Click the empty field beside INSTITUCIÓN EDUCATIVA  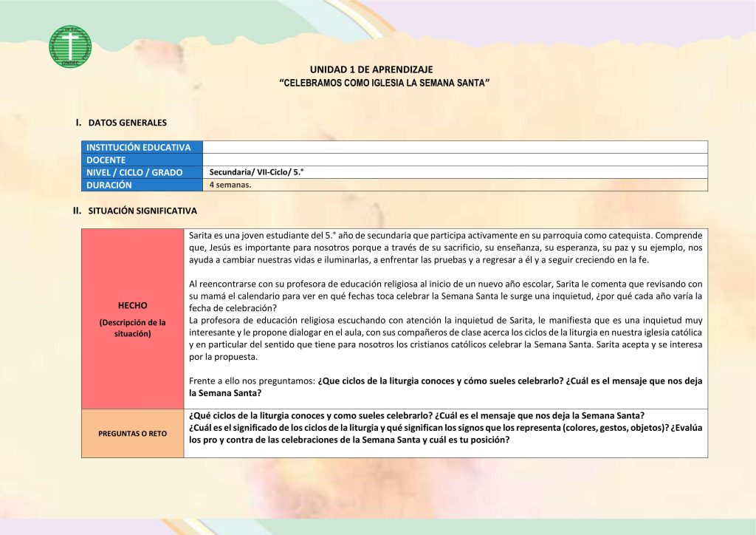click(455, 147)
